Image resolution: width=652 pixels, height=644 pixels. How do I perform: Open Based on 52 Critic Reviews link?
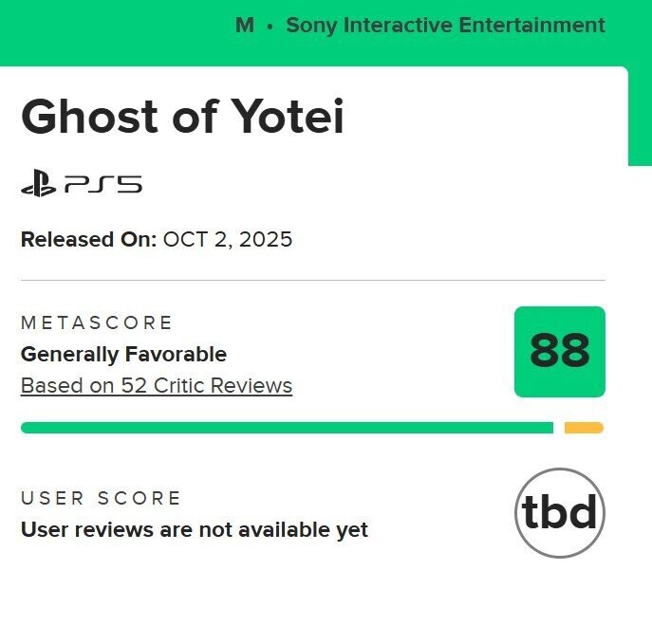157,386
